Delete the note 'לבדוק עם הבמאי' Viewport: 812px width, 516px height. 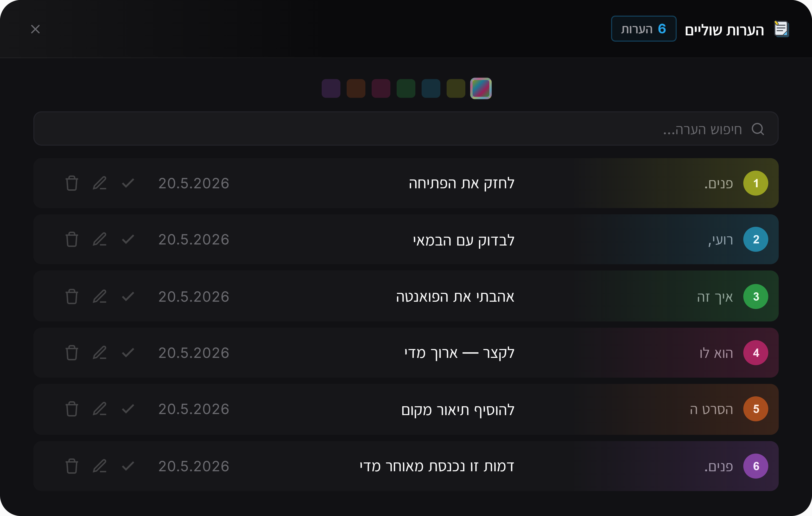point(72,239)
